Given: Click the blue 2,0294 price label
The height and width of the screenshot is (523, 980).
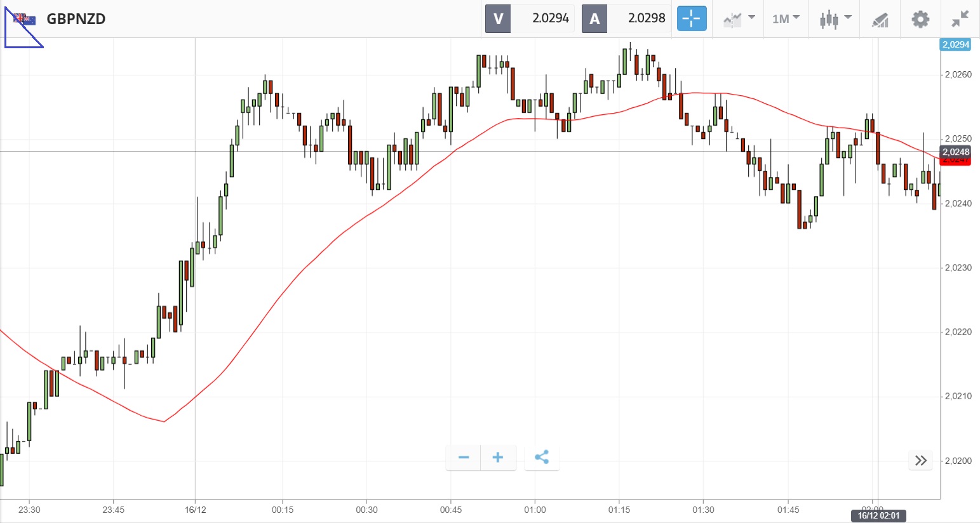Looking at the screenshot, I should (x=955, y=44).
